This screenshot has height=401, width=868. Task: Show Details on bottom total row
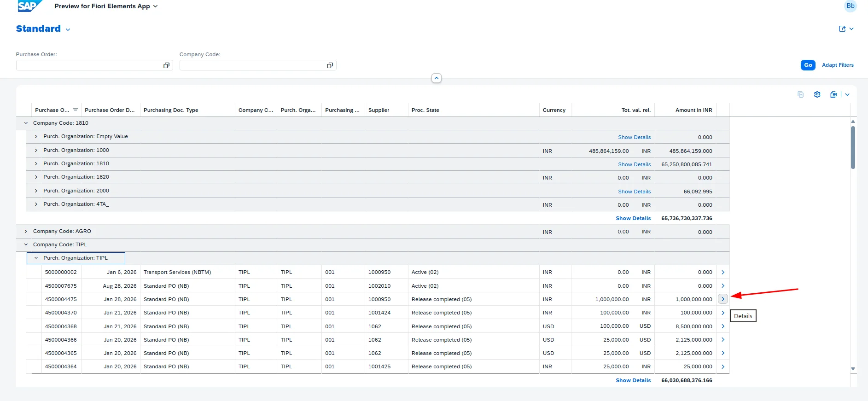click(633, 380)
